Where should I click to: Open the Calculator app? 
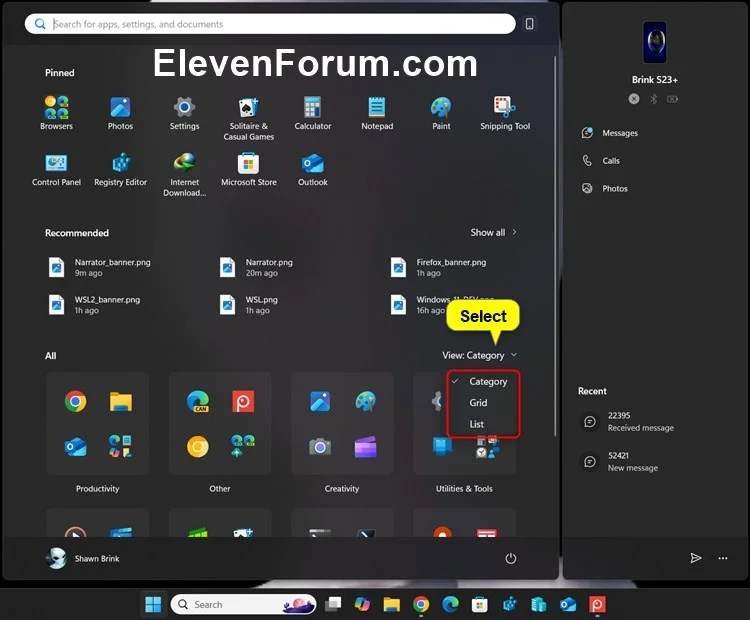click(x=312, y=113)
